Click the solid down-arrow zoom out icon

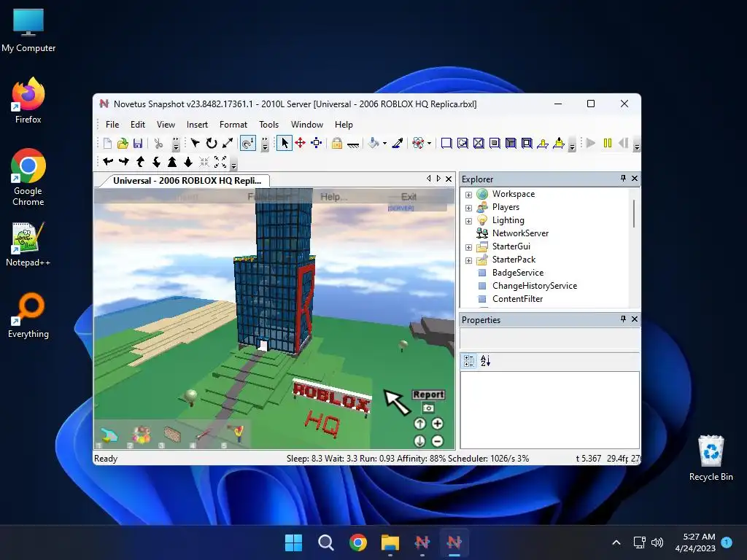(188, 162)
